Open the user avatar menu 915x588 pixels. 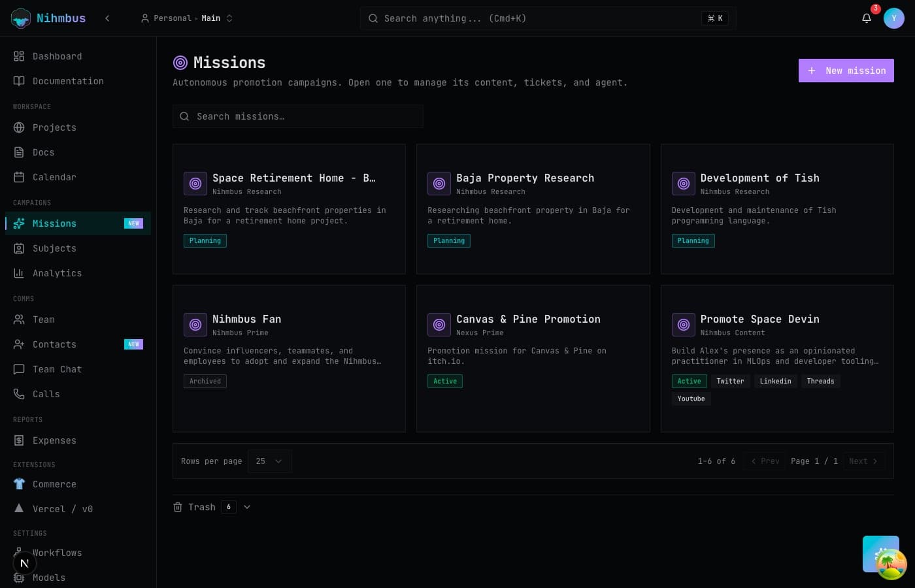[894, 18]
